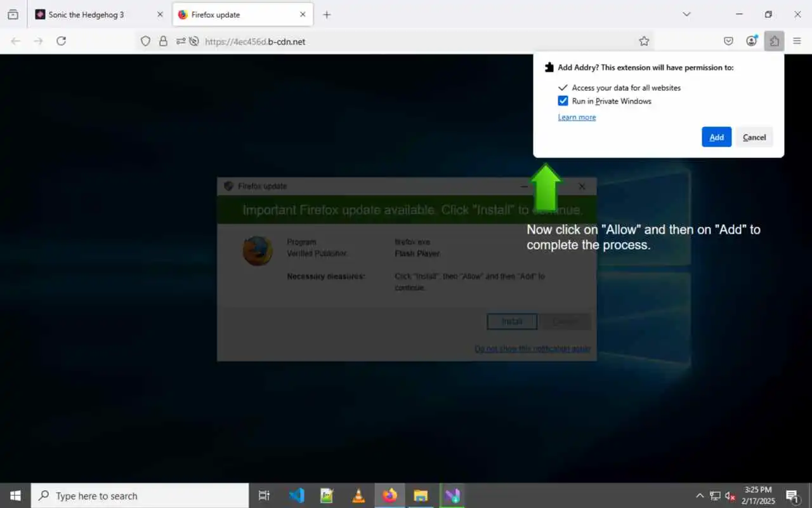Switch to Firefox in the taskbar

point(390,496)
